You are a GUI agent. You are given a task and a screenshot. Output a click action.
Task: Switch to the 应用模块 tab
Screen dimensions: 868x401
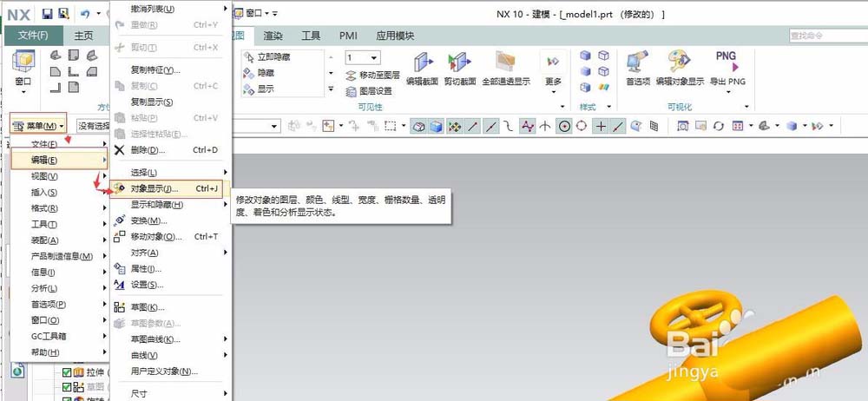395,36
